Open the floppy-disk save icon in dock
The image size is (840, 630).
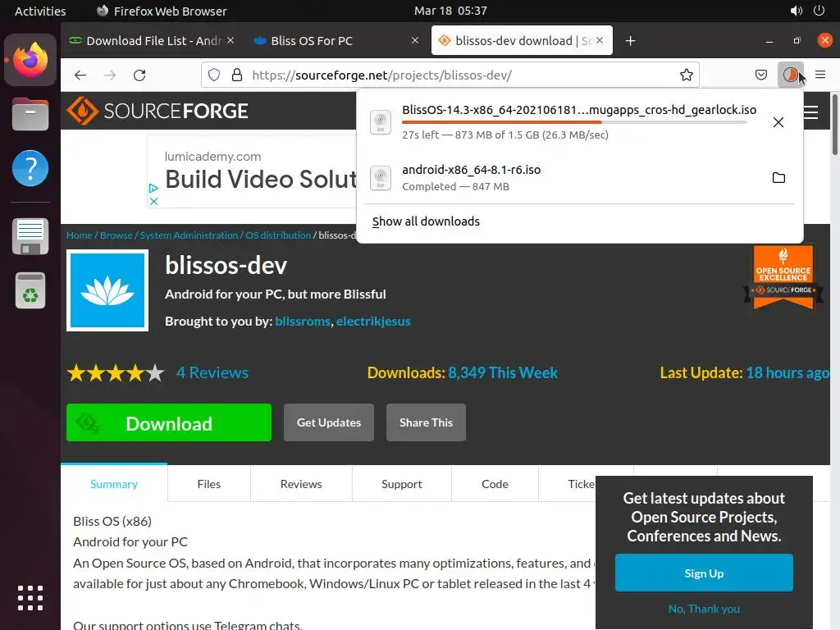pyautogui.click(x=30, y=236)
